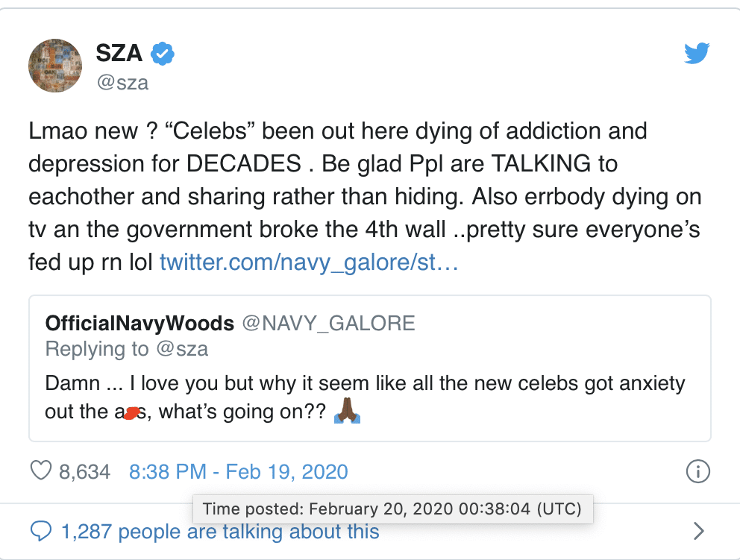The width and height of the screenshot is (740, 560).
Task: Click the praying hands emoji
Action: (348, 411)
